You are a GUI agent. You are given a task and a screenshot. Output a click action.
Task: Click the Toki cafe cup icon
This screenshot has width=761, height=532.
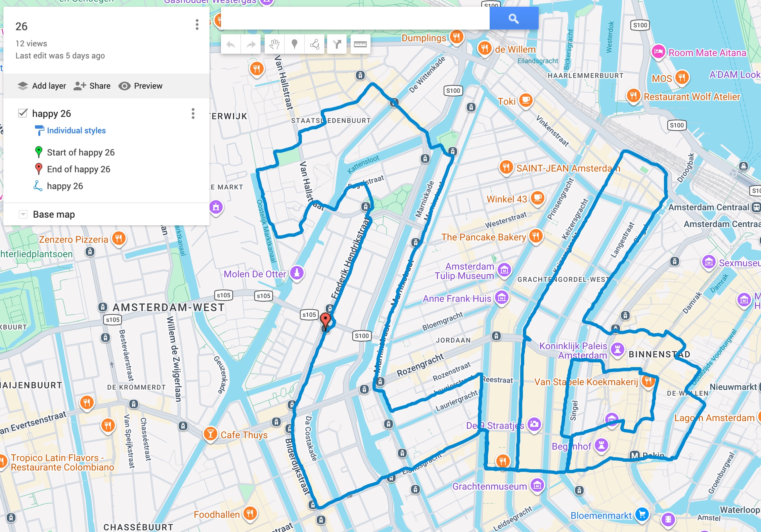526,100
